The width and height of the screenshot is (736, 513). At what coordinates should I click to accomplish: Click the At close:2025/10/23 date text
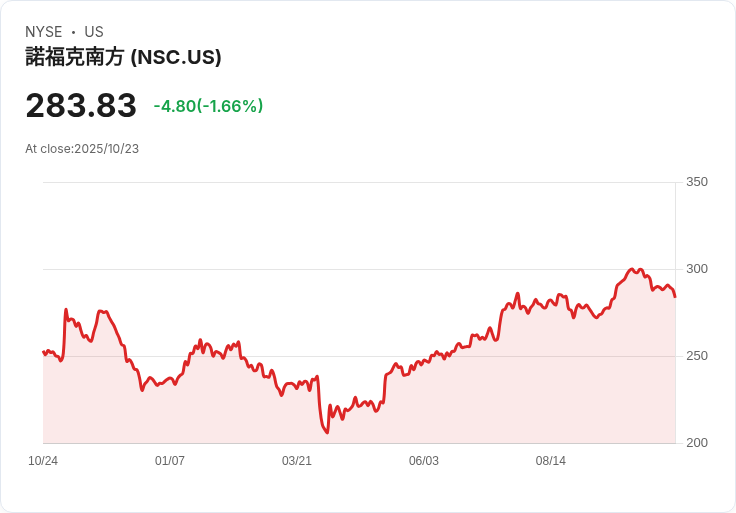[82, 149]
